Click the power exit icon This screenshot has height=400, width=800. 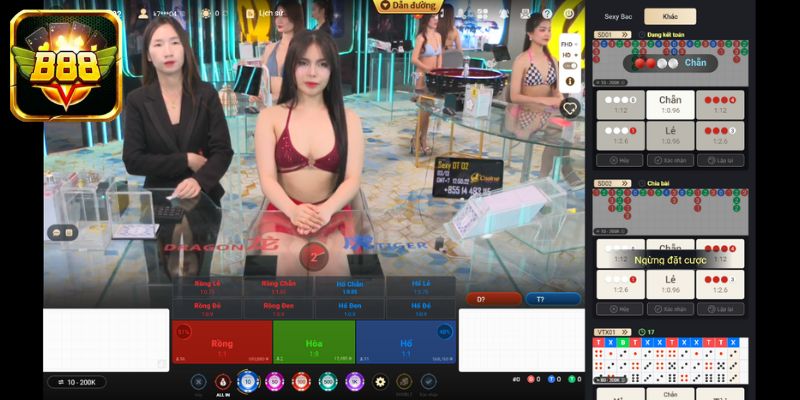[569, 15]
